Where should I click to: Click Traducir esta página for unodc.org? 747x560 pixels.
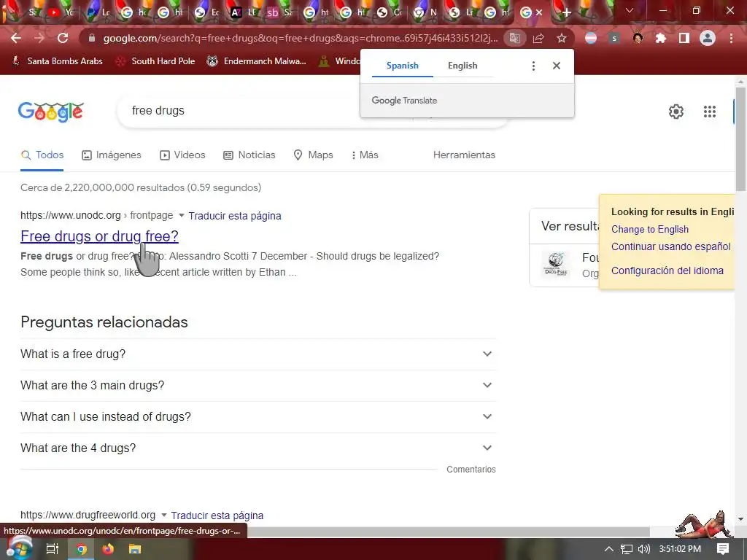click(235, 216)
